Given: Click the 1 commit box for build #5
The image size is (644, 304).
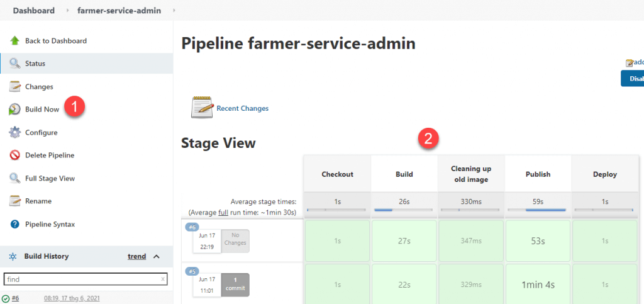Looking at the screenshot, I should click(235, 284).
